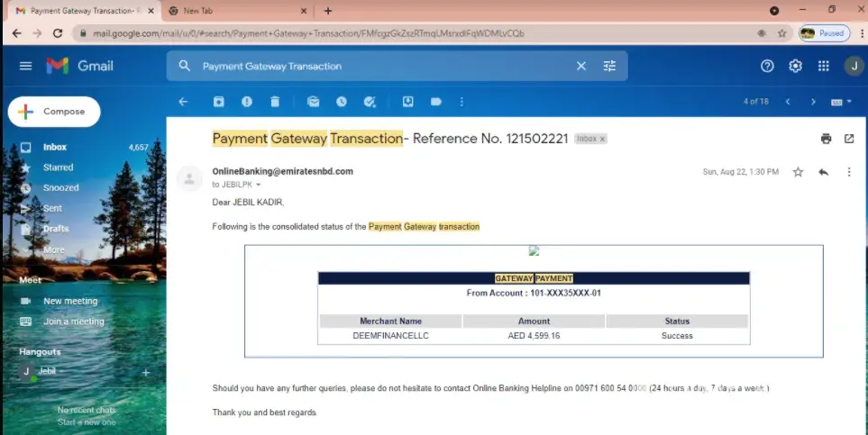Viewport: 868px width, 435px height.
Task: Archive this email
Action: (x=219, y=102)
